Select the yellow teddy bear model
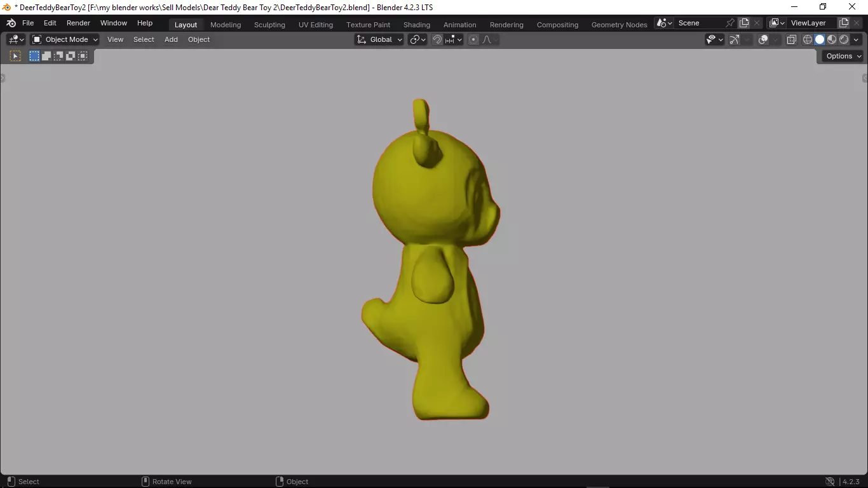Viewport: 868px width, 488px height. (x=432, y=261)
